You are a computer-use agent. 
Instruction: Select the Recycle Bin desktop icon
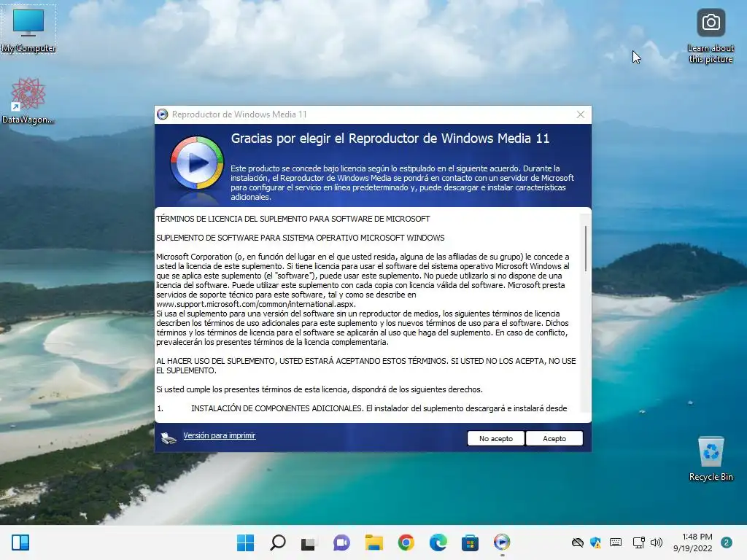(711, 459)
